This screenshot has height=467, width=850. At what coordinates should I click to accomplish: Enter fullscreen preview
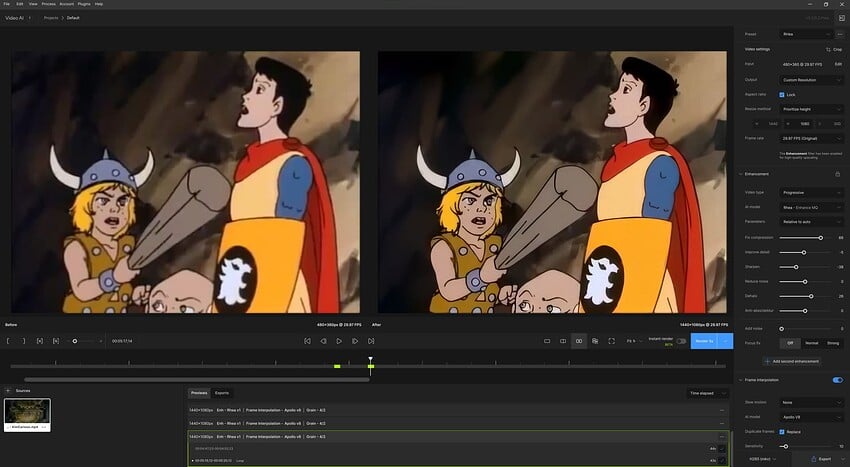(611, 341)
